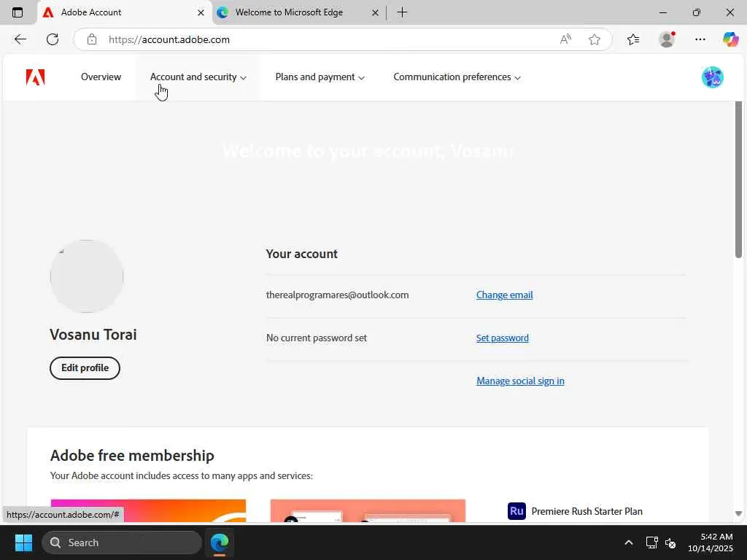Close the Adobe Account tab

pyautogui.click(x=201, y=13)
